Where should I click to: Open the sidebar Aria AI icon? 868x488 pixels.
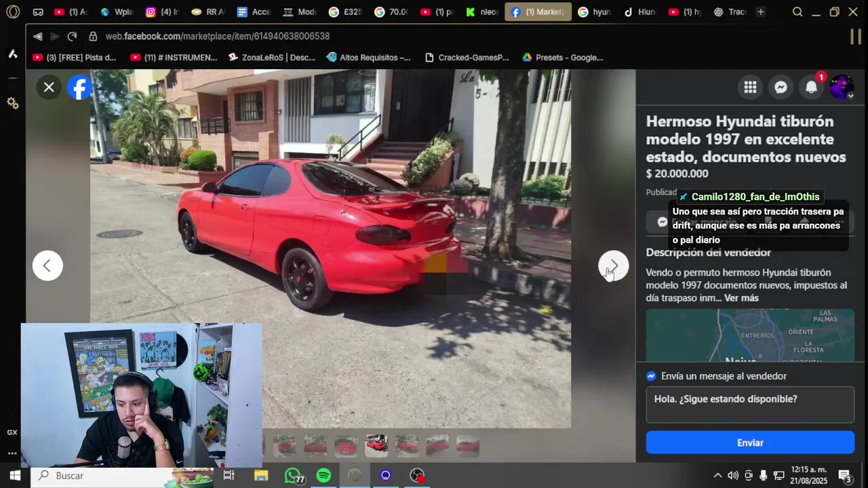click(13, 54)
